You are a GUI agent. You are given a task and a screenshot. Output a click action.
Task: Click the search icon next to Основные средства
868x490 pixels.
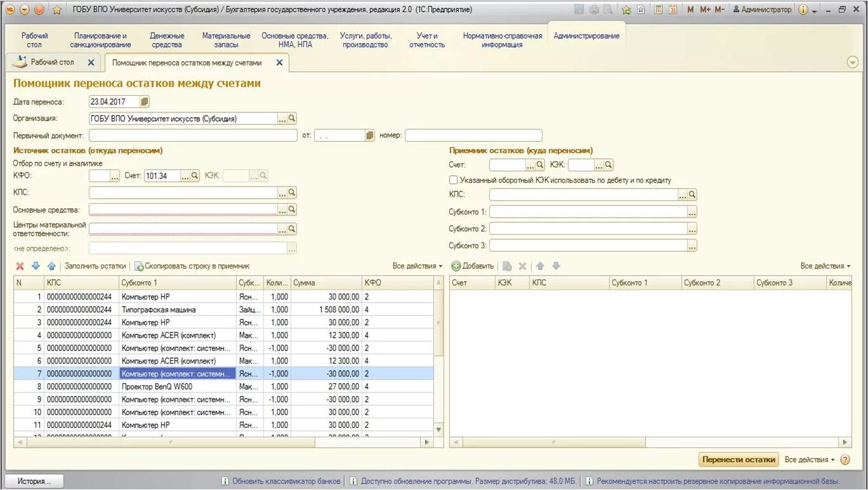(x=292, y=209)
